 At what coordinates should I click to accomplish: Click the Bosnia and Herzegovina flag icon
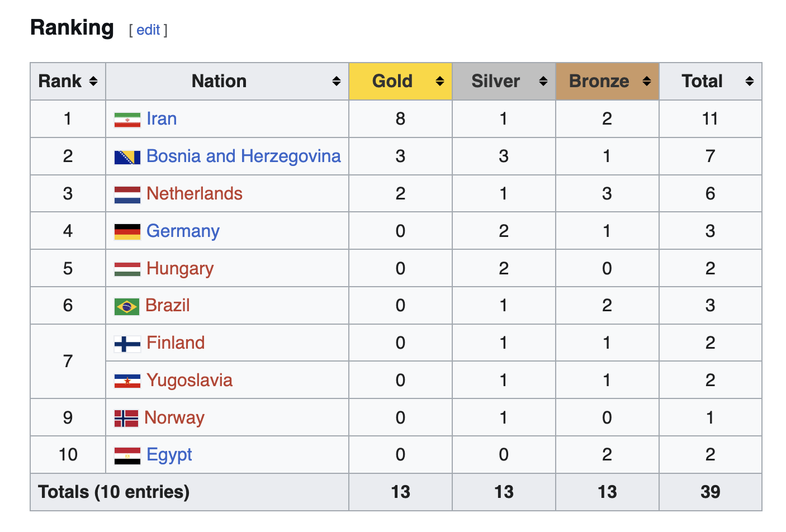127,157
